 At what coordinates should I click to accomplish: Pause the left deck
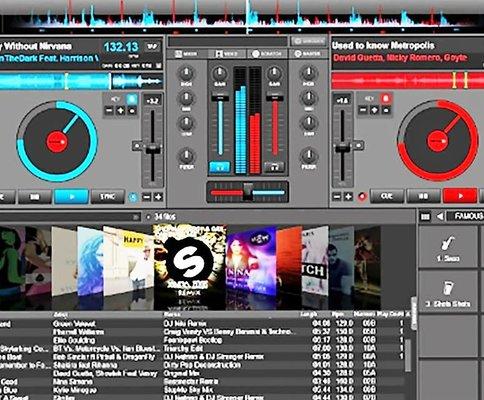coord(35,197)
